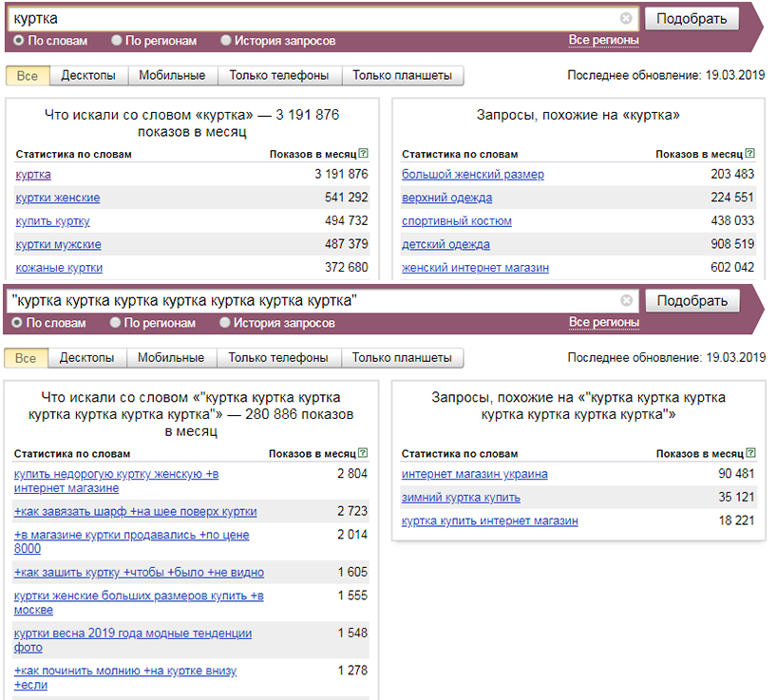This screenshot has height=700, width=777.
Task: Switch to «Десктопы» tab above 3 191 876 results
Action: coord(88,76)
